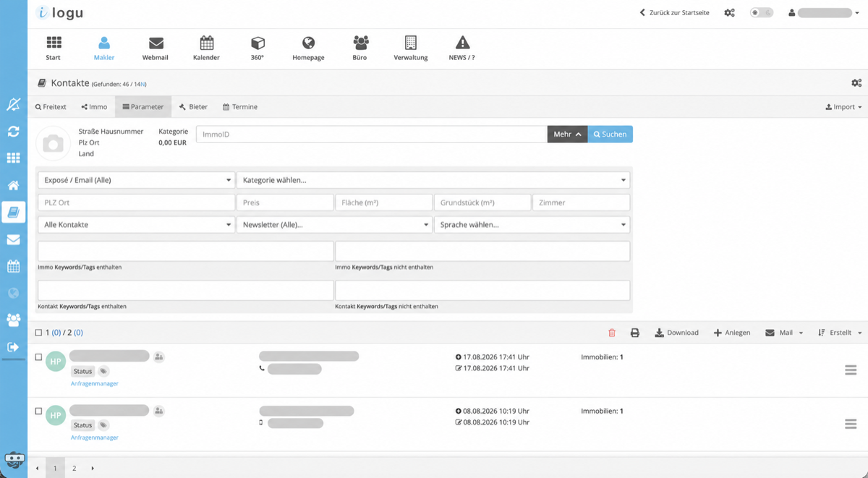868x478 pixels.
Task: Toggle the dark mode switch
Action: [x=761, y=13]
